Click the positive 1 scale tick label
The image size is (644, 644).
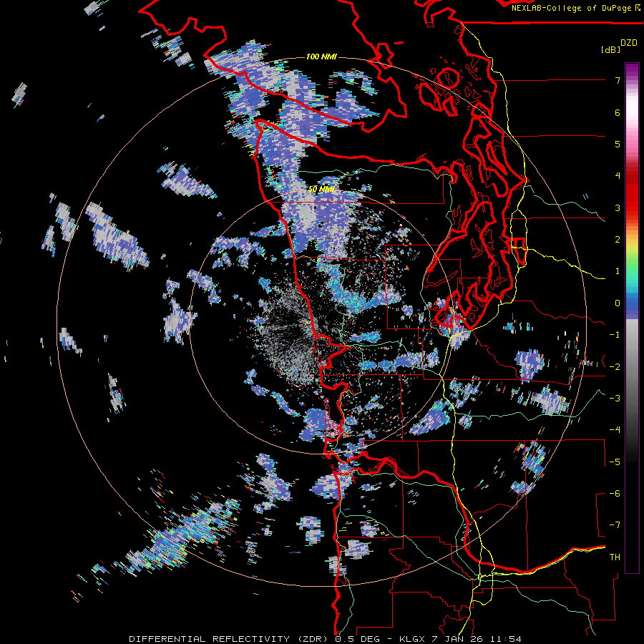point(618,271)
